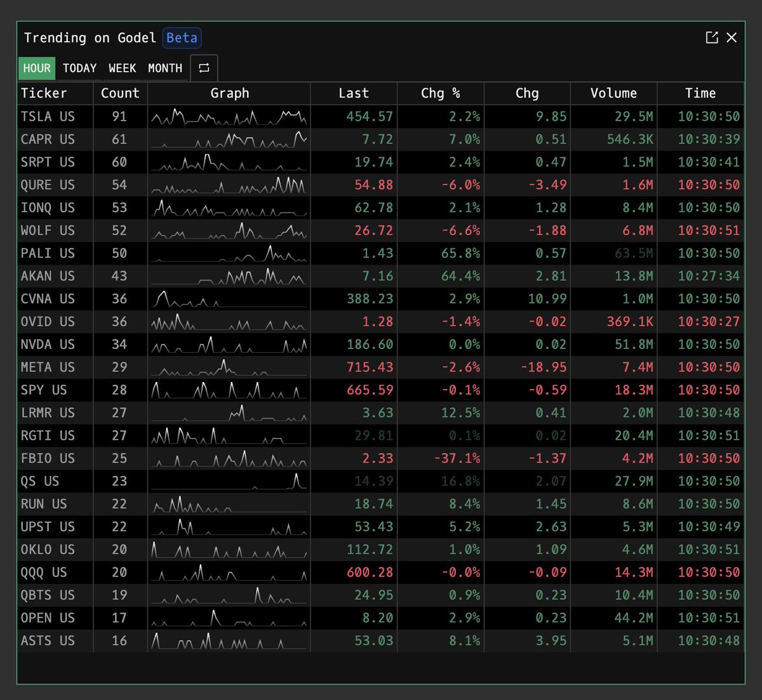Click the ASTS US sparkline graph

[x=229, y=641]
